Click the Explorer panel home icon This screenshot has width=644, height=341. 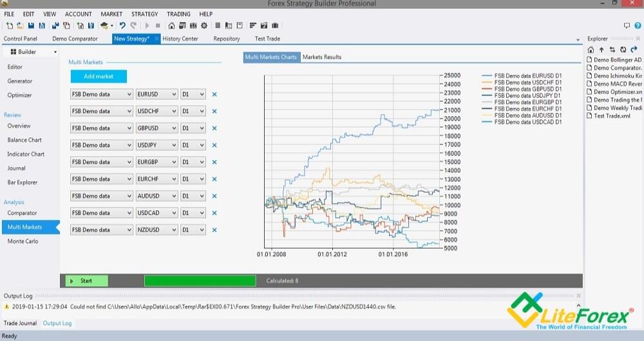591,50
